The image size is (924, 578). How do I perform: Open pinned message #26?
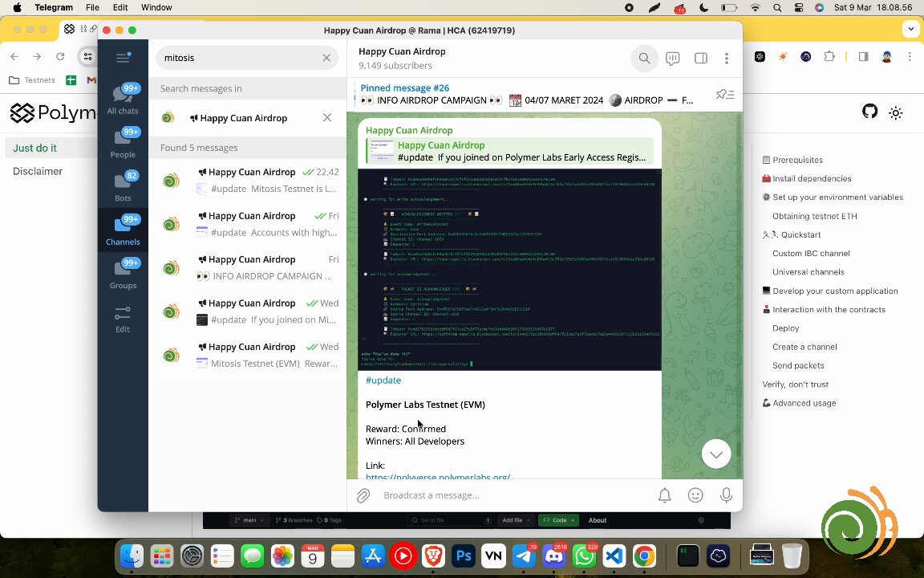point(528,95)
